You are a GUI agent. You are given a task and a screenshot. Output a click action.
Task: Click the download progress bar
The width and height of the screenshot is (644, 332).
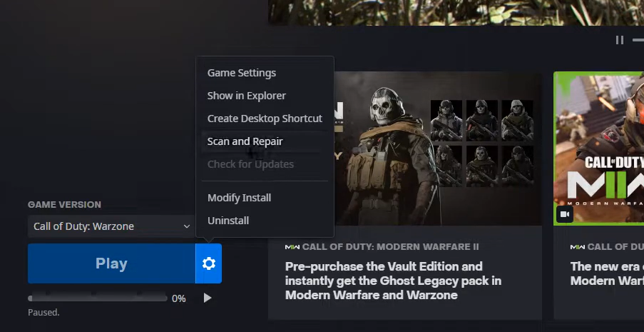tap(98, 298)
